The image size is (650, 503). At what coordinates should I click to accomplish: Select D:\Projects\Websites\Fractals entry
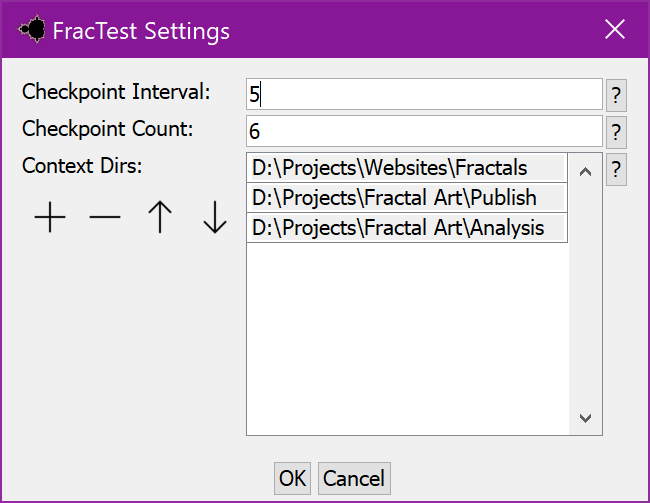(407, 168)
